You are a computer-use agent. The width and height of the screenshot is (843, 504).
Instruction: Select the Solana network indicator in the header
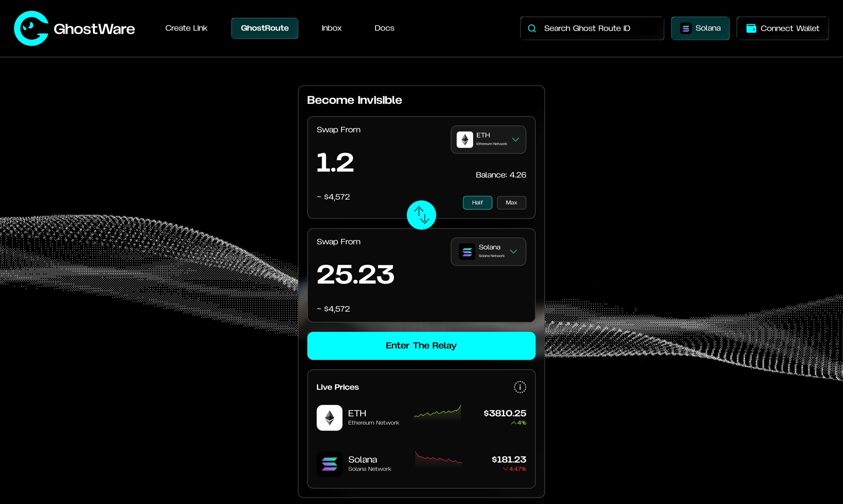point(700,28)
